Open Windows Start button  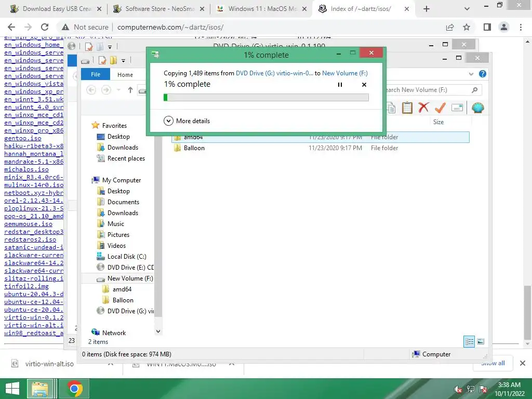(x=12, y=389)
